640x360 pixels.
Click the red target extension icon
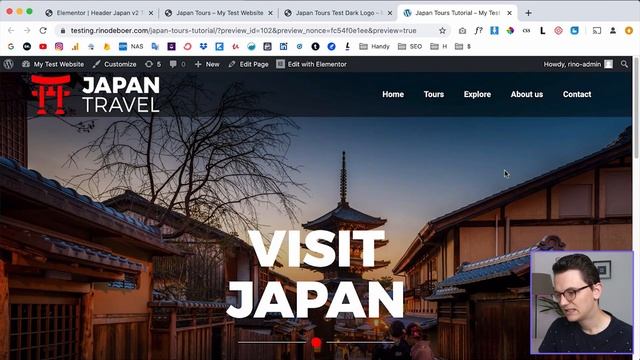[x=558, y=31]
